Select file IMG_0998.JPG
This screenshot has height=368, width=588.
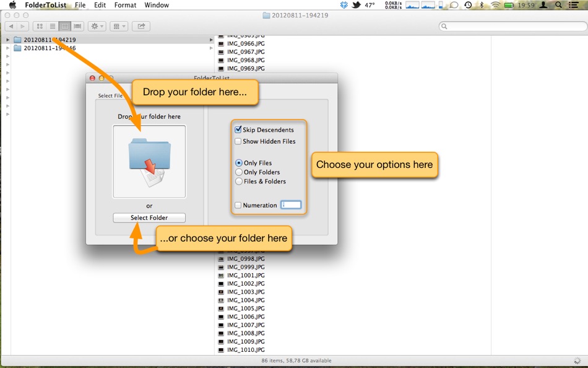[246, 259]
